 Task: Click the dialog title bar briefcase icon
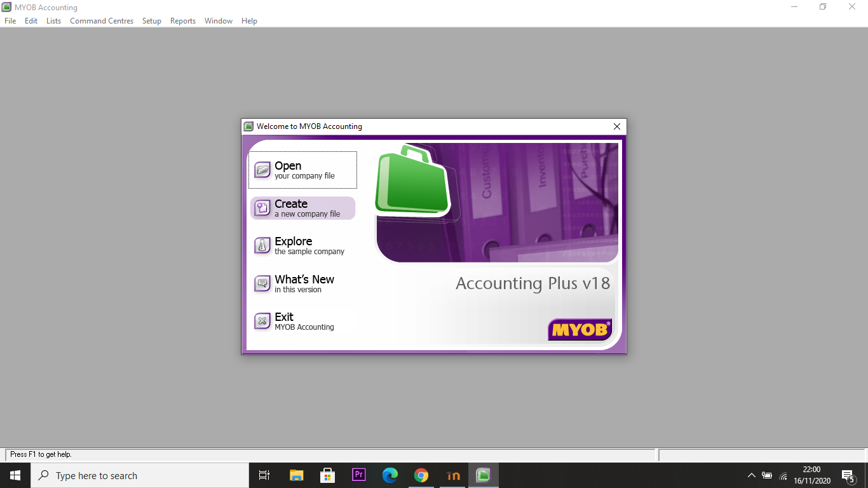tap(249, 126)
